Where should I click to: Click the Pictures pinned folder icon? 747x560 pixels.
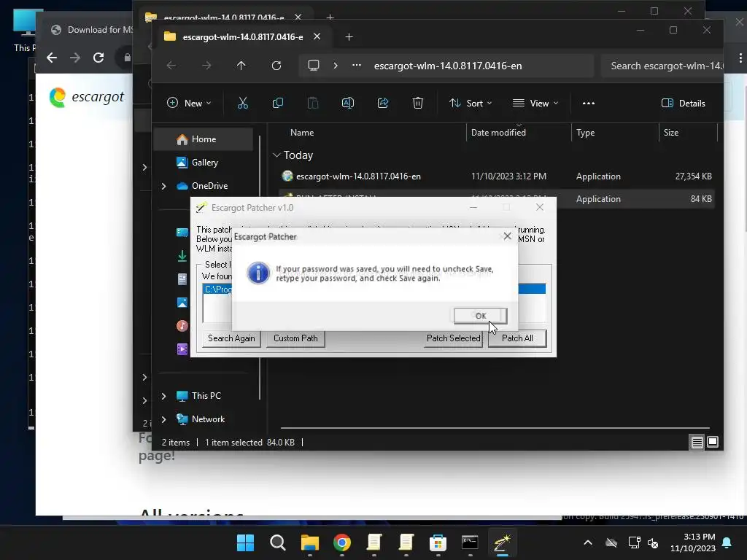click(182, 303)
